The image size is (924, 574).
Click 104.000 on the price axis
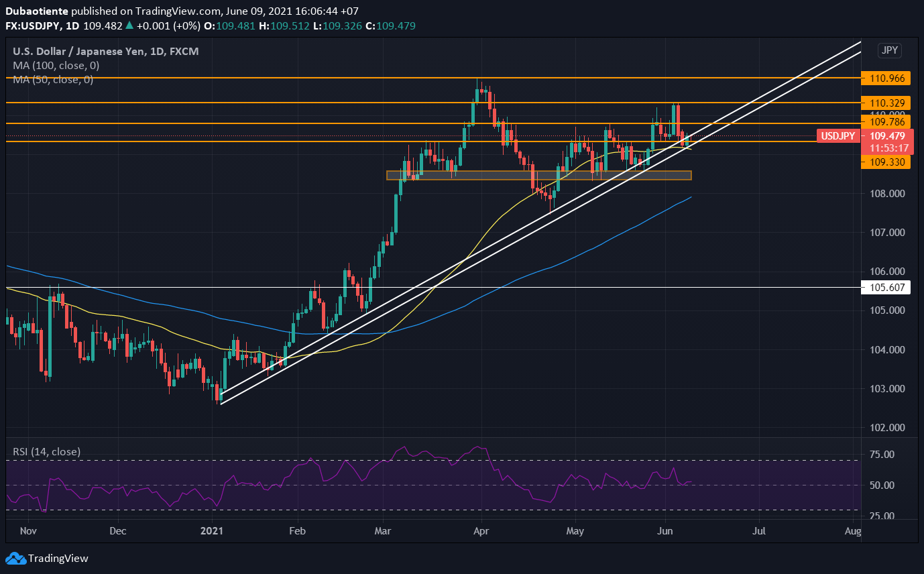[x=887, y=350]
